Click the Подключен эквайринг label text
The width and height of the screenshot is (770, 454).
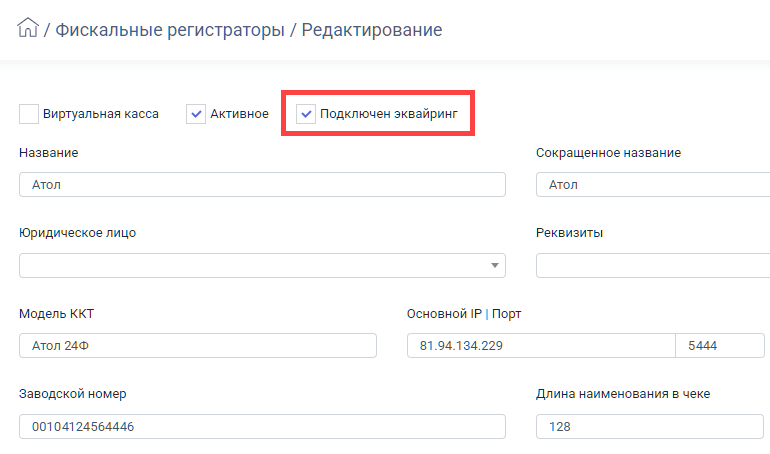click(389, 114)
